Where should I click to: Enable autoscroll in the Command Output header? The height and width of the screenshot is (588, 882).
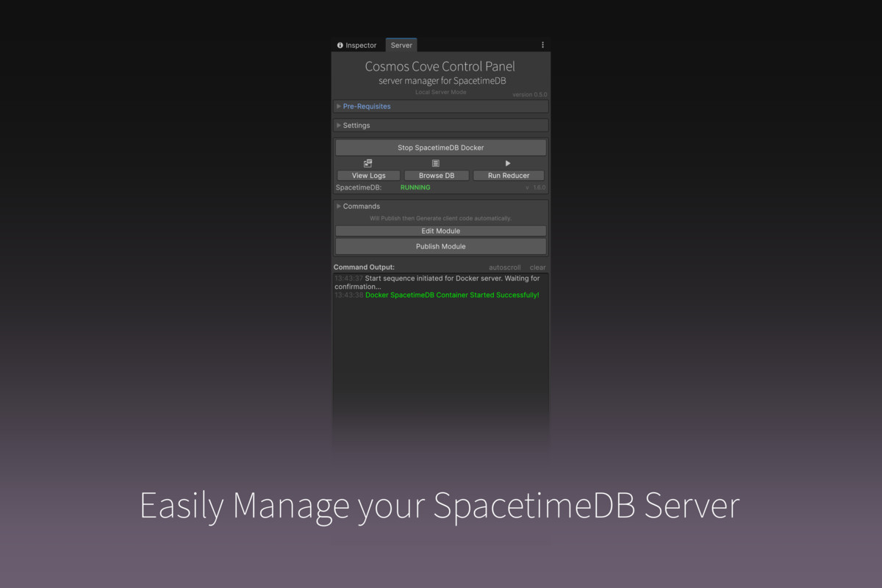point(505,267)
